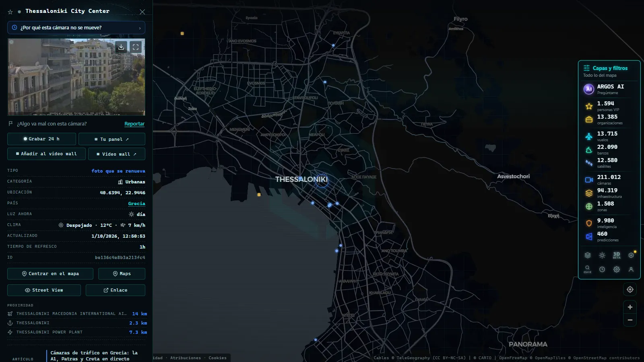
Task: Open the Thessaloniki camera preview thumbnail
Action: tap(76, 77)
